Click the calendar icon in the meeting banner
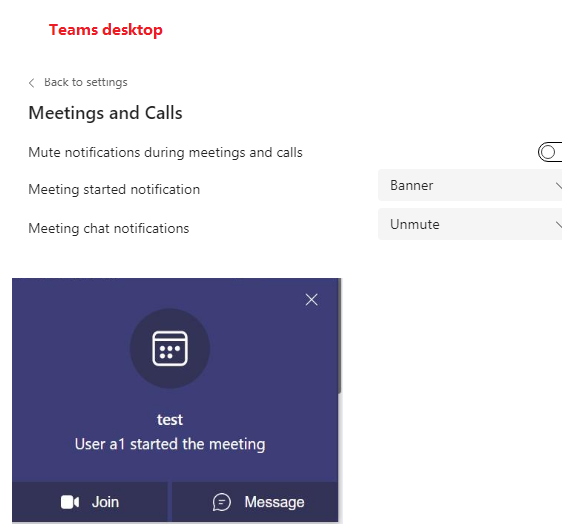Image resolution: width=575 pixels, height=526 pixels. [170, 348]
